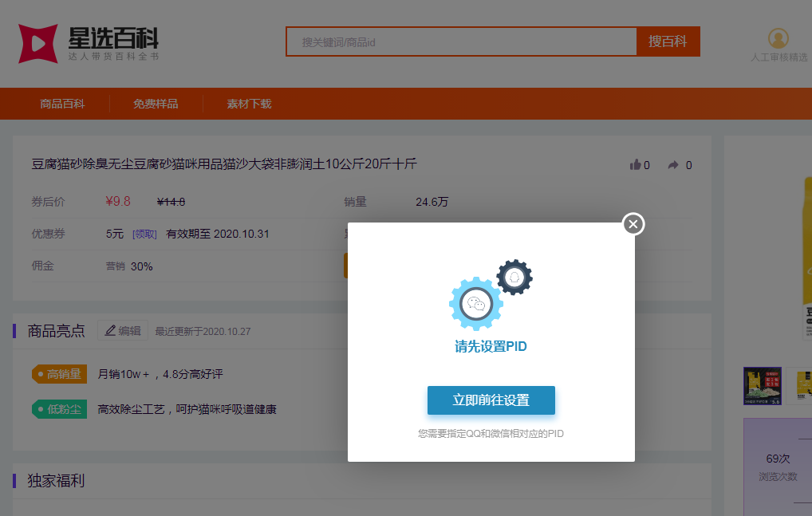Focus the 搜关键词/商品id search field

click(x=461, y=42)
